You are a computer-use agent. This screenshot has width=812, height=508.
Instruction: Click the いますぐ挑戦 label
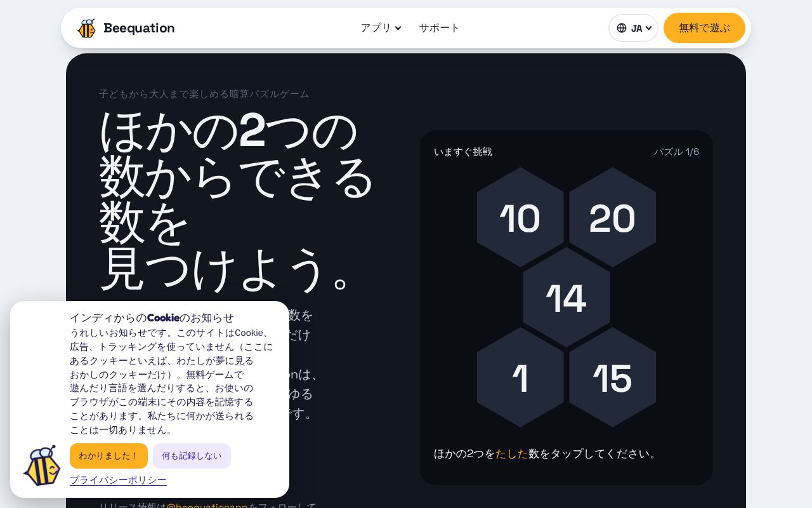coord(463,152)
